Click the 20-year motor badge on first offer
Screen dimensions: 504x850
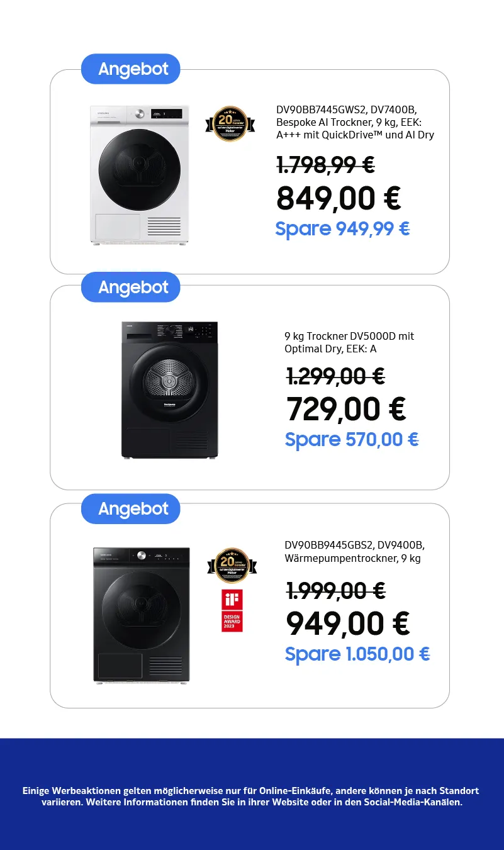click(230, 124)
